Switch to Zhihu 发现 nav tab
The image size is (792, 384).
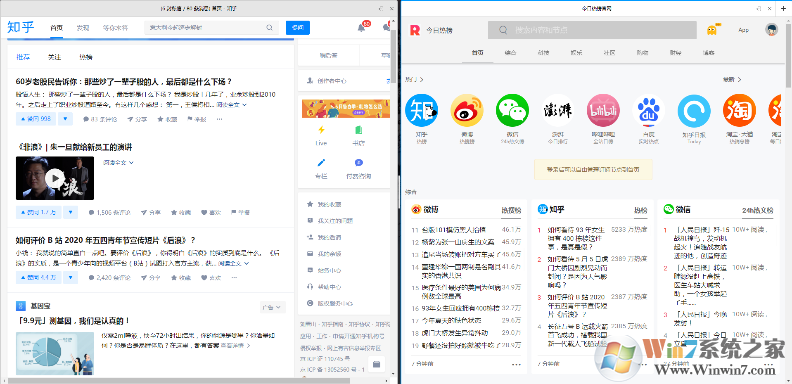tap(83, 28)
